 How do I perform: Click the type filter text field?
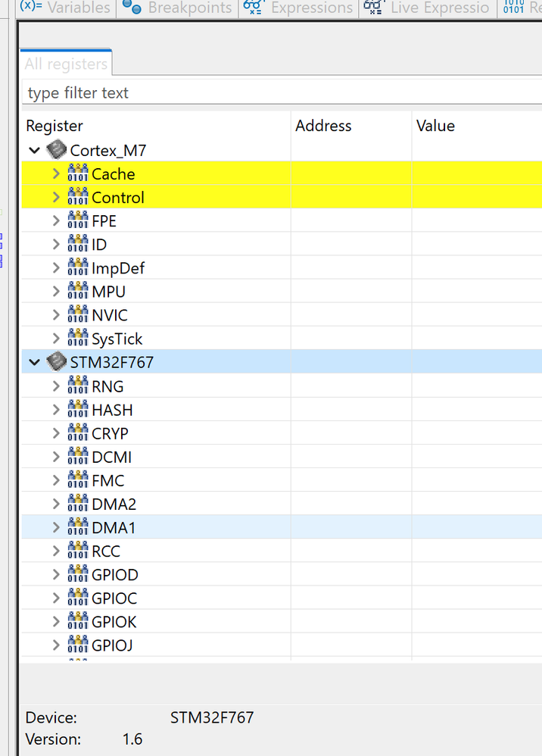pos(282,92)
